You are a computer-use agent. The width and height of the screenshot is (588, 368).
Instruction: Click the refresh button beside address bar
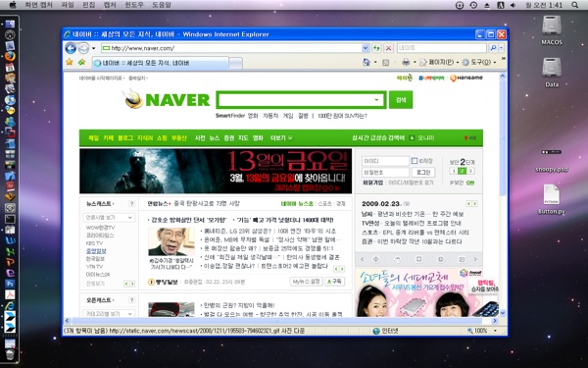(376, 48)
